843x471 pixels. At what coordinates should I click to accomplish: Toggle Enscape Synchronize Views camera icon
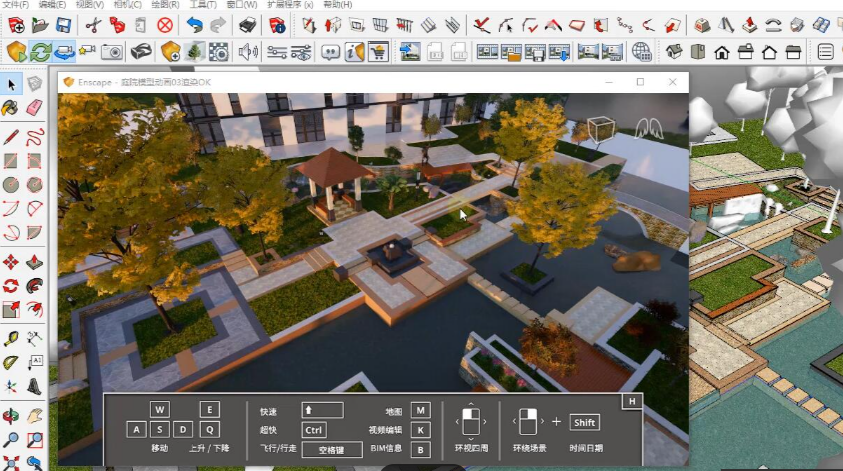pos(64,52)
